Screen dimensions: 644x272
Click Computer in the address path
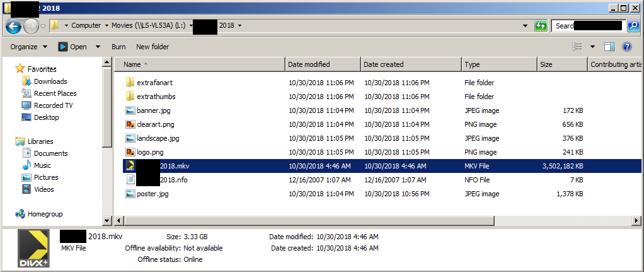[86, 25]
